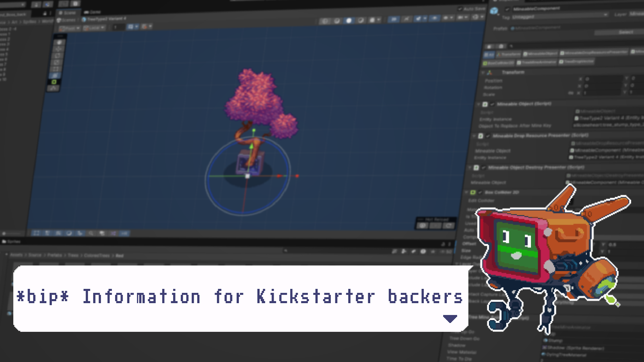Click the TreeType2 Variant 4 breadcrumb
The width and height of the screenshot is (644, 362).
coord(105,19)
